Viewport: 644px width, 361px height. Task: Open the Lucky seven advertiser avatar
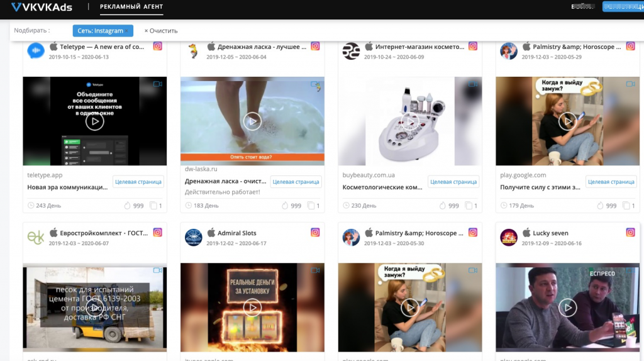click(x=508, y=237)
